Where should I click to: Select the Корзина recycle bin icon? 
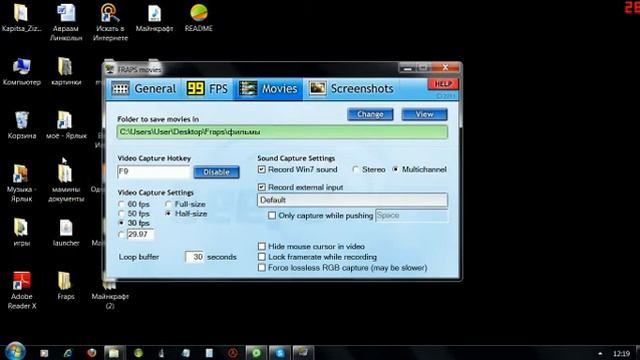pyautogui.click(x=22, y=120)
